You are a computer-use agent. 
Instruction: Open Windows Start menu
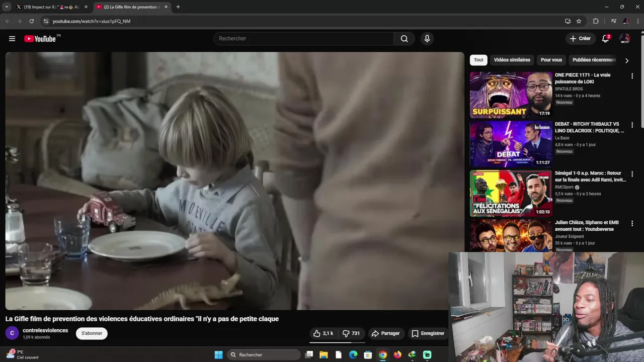pyautogui.click(x=218, y=355)
